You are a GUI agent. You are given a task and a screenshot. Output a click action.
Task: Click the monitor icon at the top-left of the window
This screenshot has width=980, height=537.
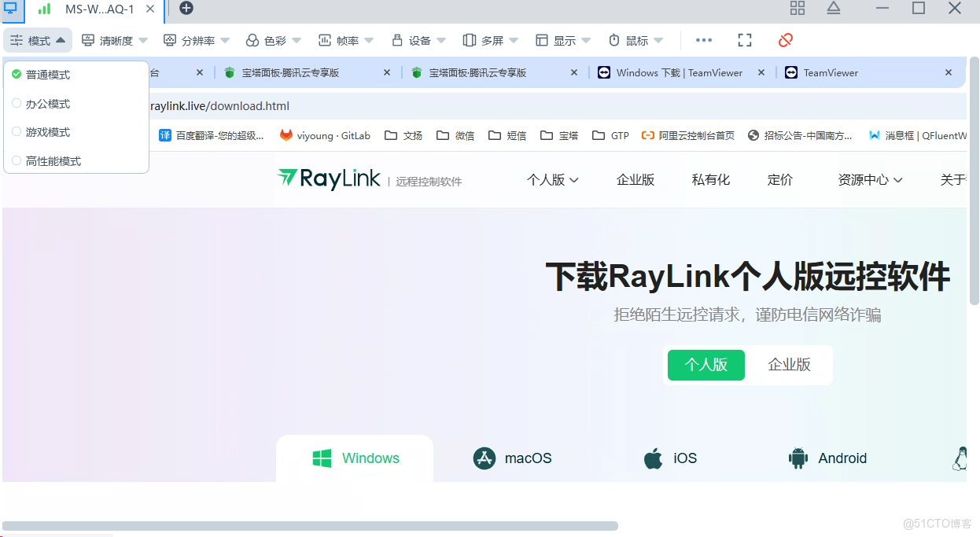click(x=11, y=9)
